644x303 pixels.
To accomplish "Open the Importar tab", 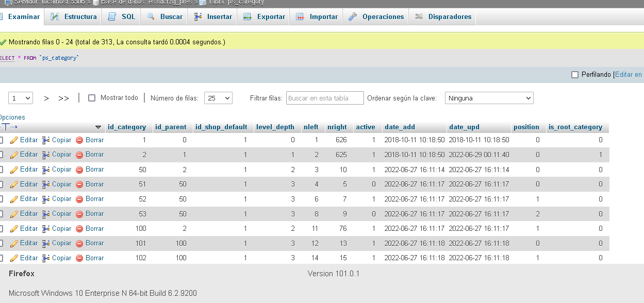I will (317, 16).
